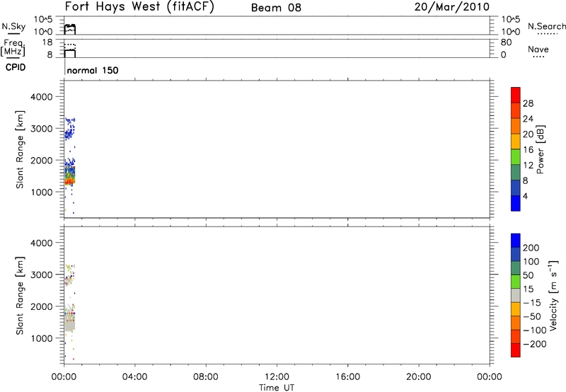Click the date '20/Mar/2010'
Screen dimensions: 566x392
tap(451, 7)
